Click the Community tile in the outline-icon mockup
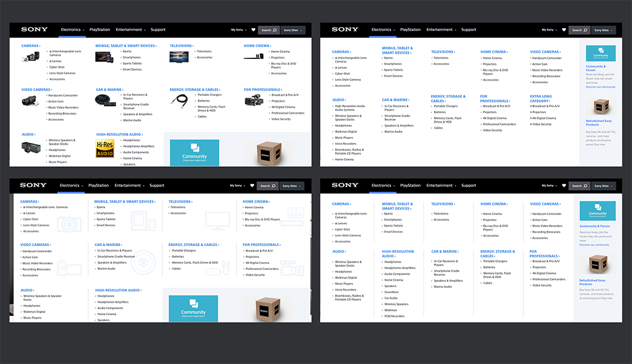 (193, 309)
